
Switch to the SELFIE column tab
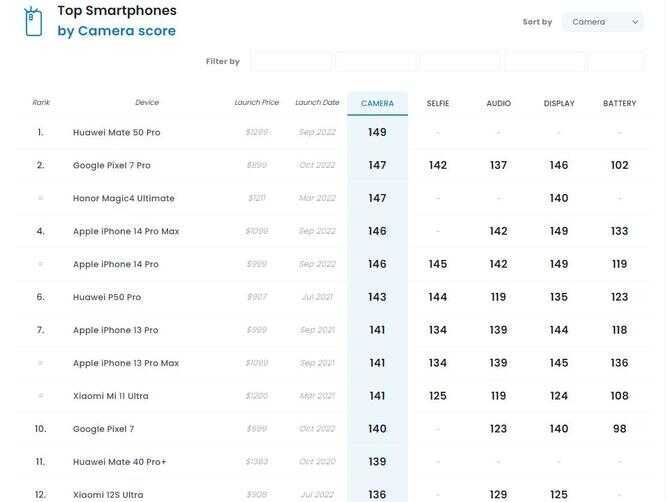(x=438, y=104)
